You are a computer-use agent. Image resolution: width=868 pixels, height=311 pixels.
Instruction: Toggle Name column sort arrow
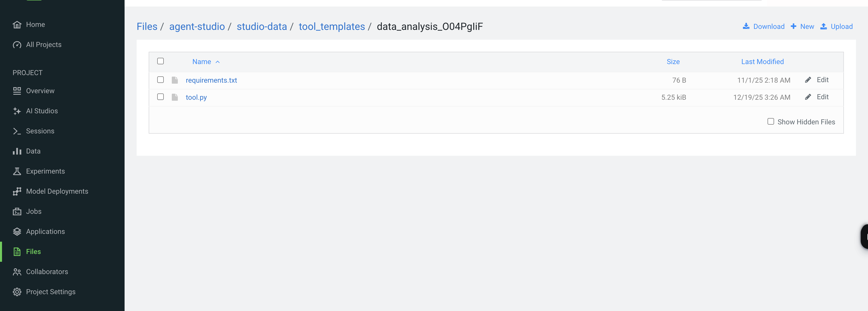[218, 62]
